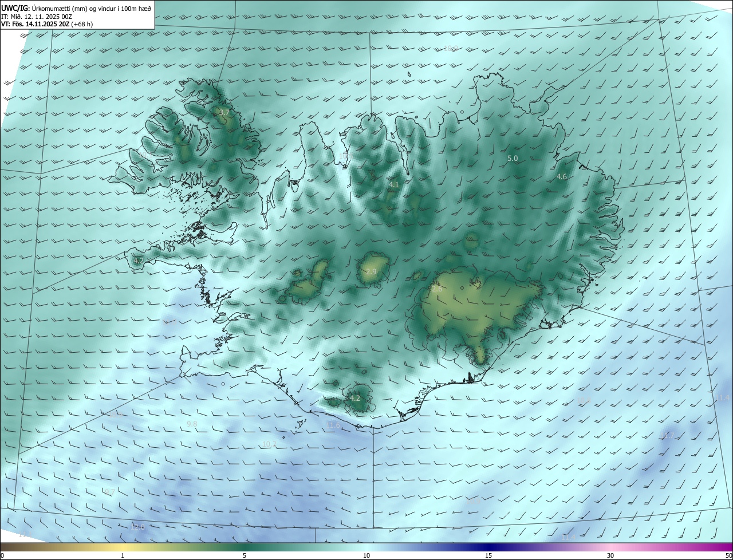
Task: Click the 5 tick label on the color scale
Action: [245, 555]
